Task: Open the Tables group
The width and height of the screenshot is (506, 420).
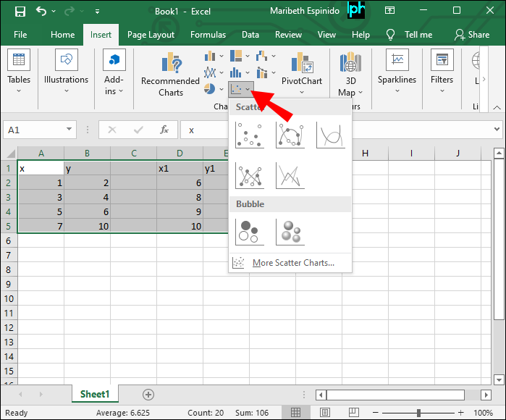Action: pyautogui.click(x=19, y=72)
